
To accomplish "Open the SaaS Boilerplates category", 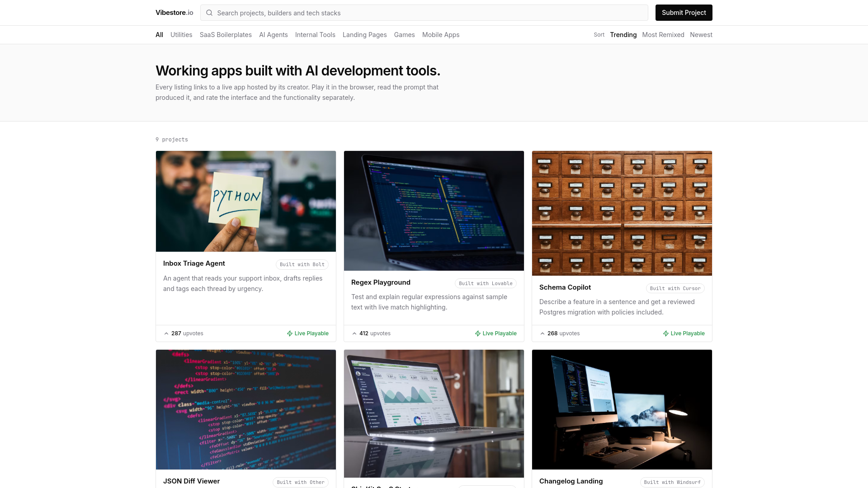I will point(226,35).
